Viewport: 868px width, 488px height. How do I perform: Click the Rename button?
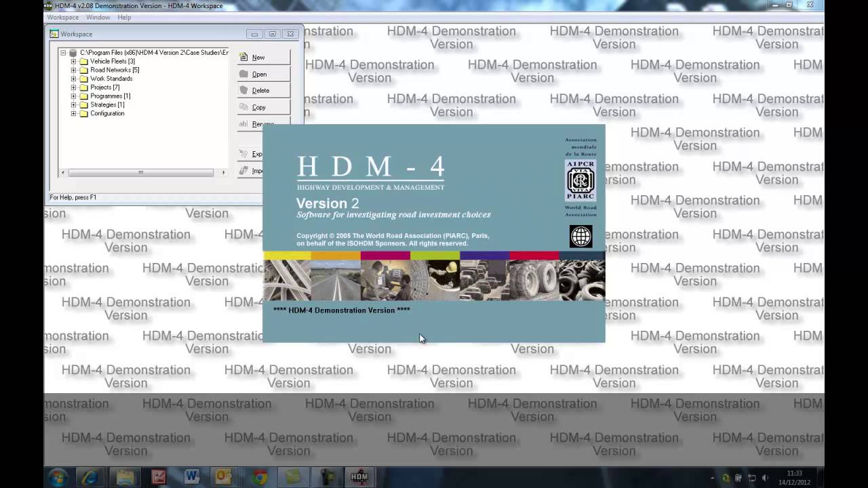(x=263, y=123)
